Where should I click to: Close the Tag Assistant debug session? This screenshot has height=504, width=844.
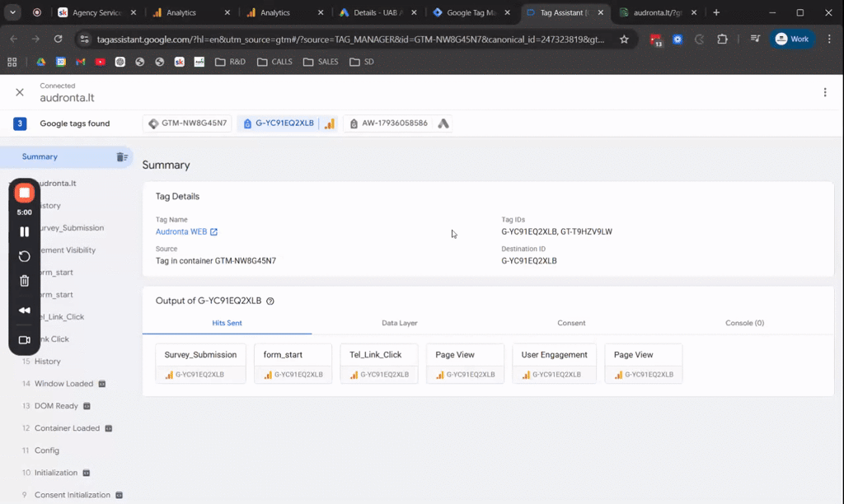tap(20, 92)
